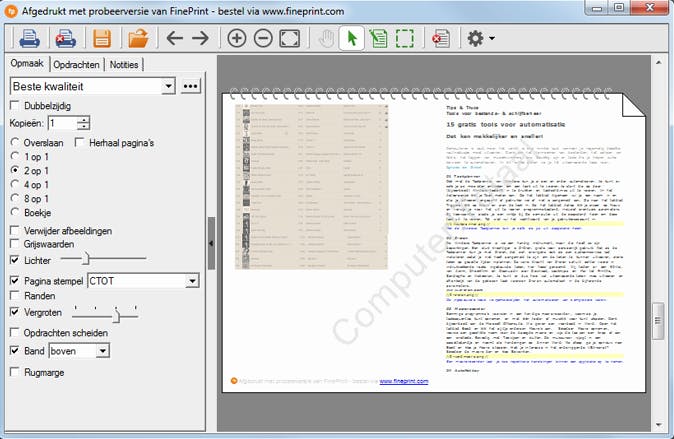
Task: Open the dropdown arrow beside the gear
Action: (492, 39)
